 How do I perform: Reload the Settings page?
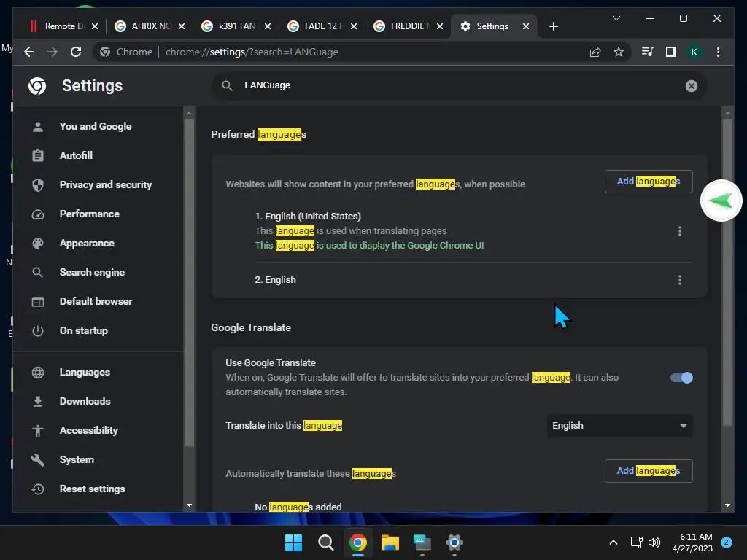pos(76,52)
